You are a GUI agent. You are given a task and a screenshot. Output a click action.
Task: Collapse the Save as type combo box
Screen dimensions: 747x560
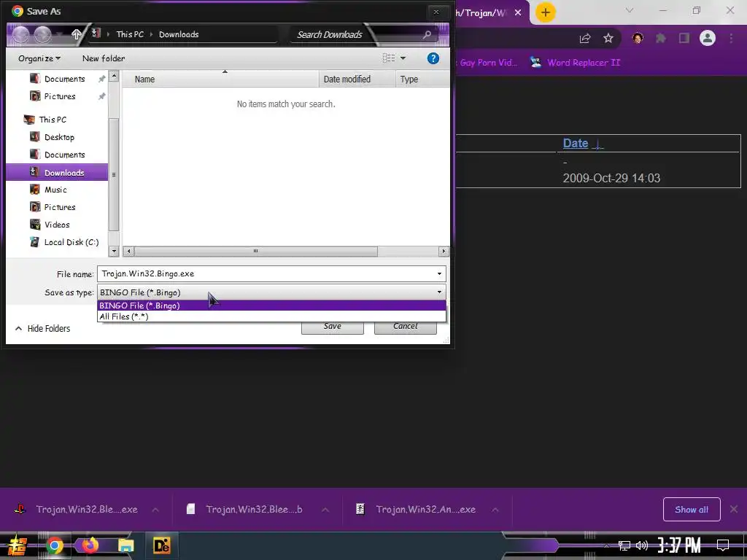271,292
